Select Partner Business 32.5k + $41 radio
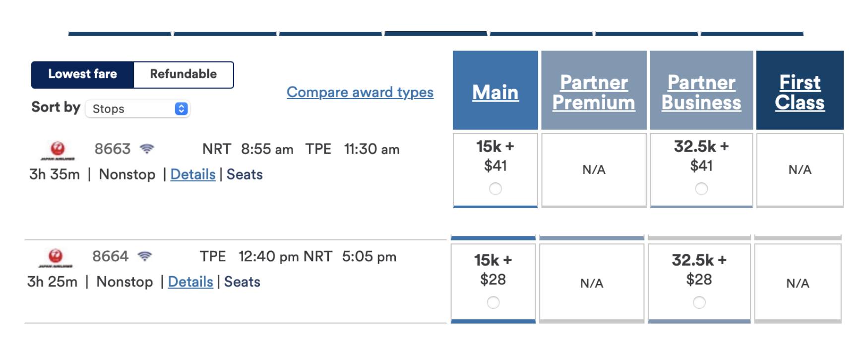The width and height of the screenshot is (868, 347). coord(701,189)
